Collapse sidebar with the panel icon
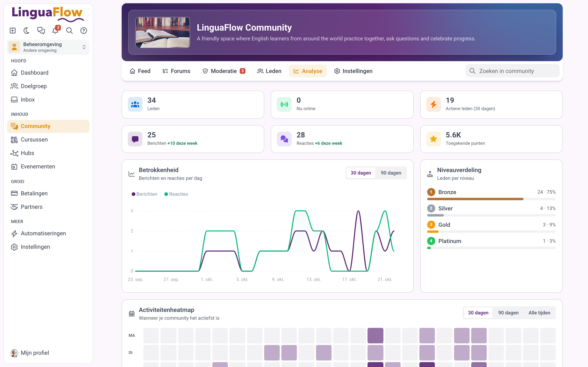Viewport: 588px width, 367px height. [x=13, y=31]
